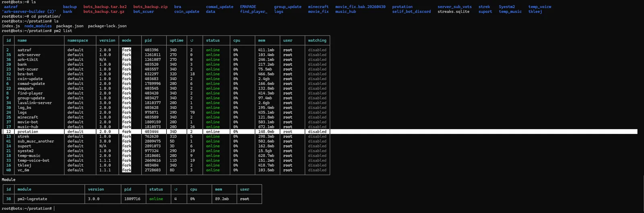This screenshot has height=213, width=644.
Task: Click 'index.js' in the ls output
Action: 11,26
